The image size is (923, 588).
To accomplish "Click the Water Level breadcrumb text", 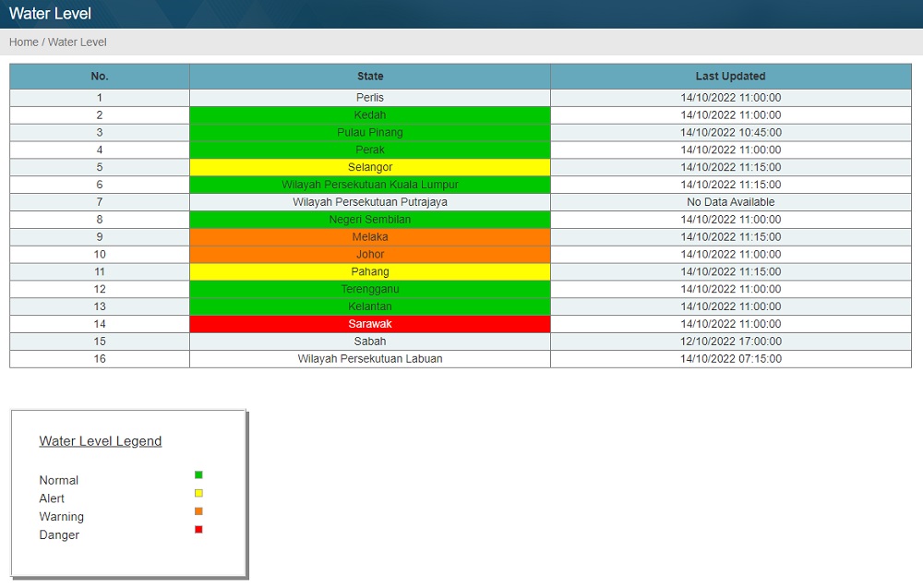I will click(78, 42).
